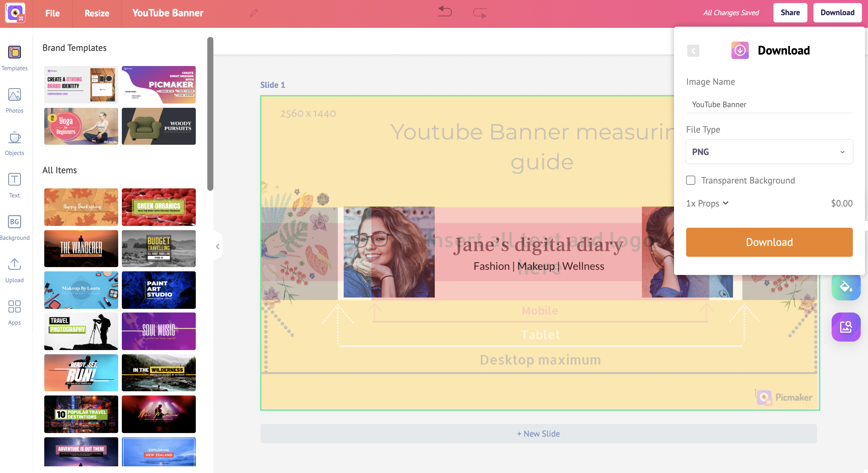The image size is (868, 473).
Task: Select Woody Pursuits template
Action: 159,126
